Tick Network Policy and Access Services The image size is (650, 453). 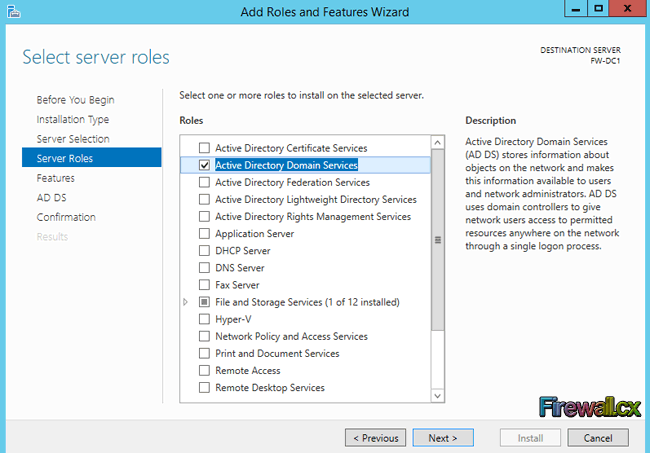point(204,336)
